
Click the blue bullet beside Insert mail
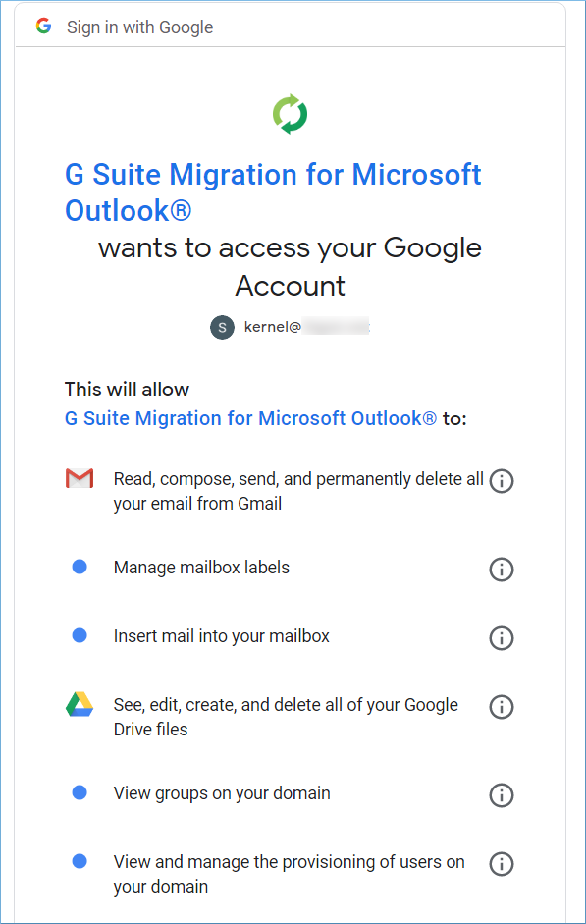point(80,636)
